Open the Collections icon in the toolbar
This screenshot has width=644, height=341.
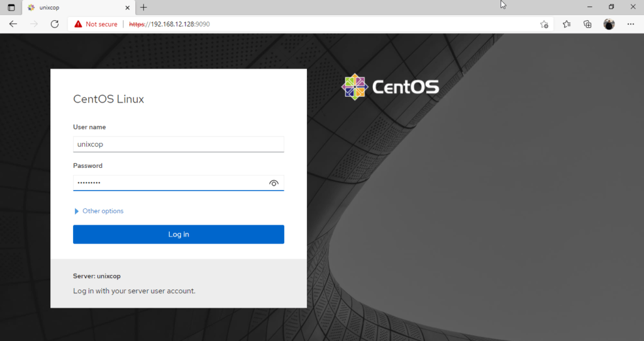tap(588, 25)
